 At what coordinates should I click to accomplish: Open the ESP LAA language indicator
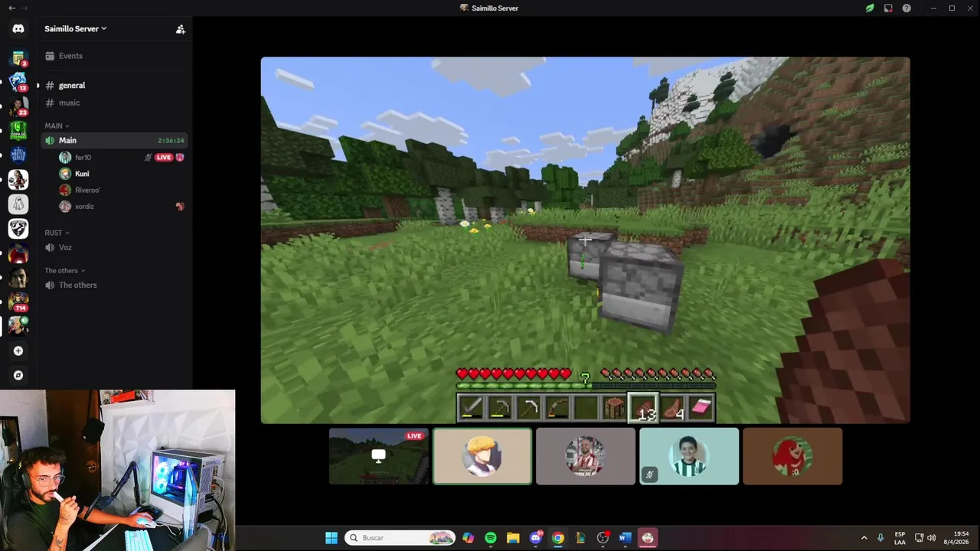point(900,538)
